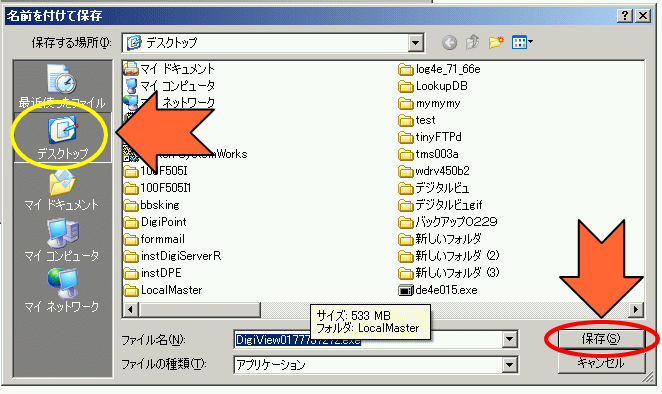Expand the file type dropdown arrow
662x394 pixels.
click(x=510, y=364)
